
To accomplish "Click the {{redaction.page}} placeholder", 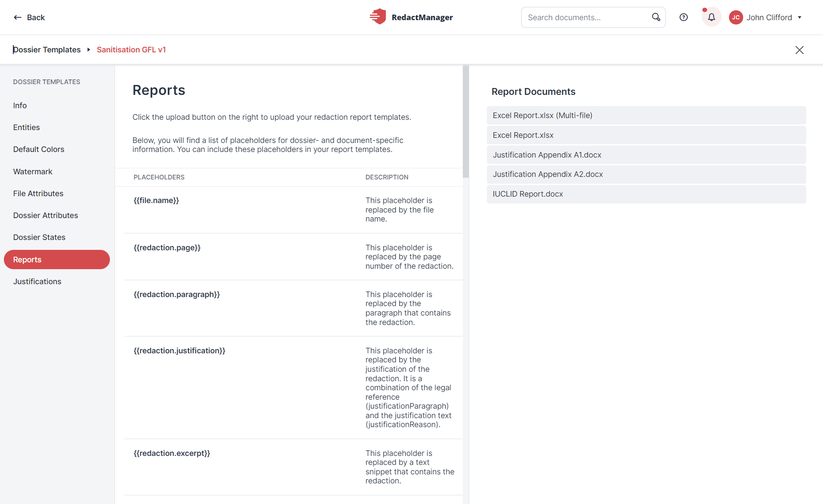I will (x=167, y=248).
